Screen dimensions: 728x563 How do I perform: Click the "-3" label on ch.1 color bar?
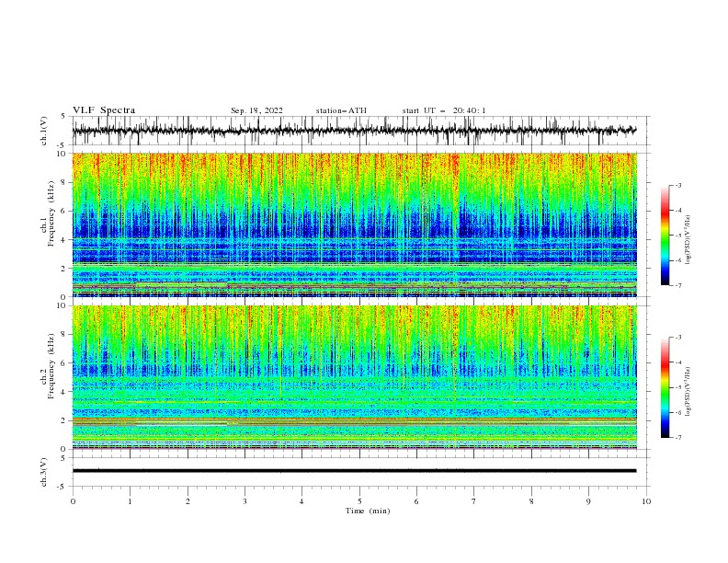click(x=678, y=185)
